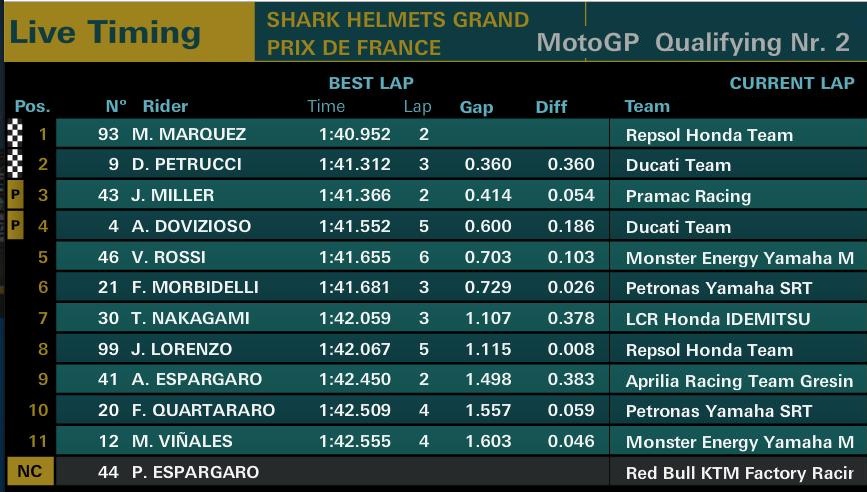This screenshot has height=496, width=867.
Task: Select the Live Timing title tab
Action: point(105,32)
